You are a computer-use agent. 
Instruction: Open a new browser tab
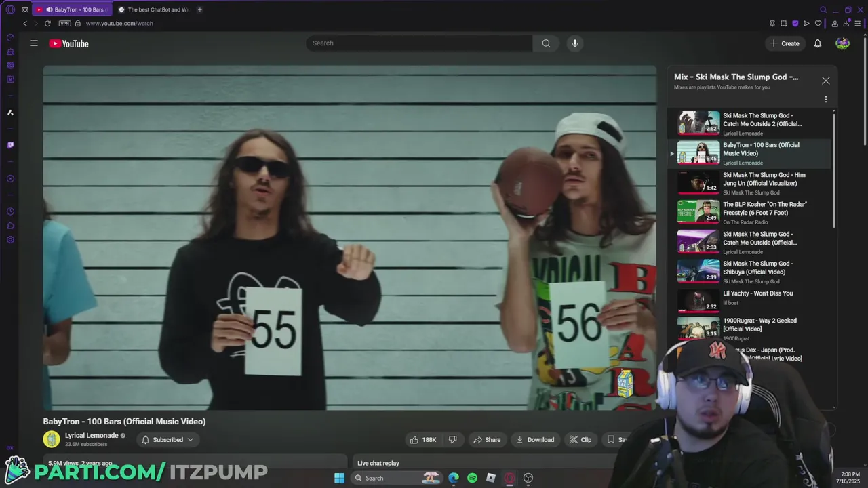click(199, 9)
